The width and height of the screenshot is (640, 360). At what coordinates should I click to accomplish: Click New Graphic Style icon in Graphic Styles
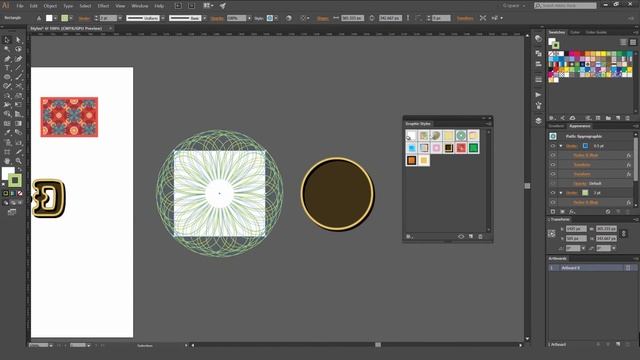(x=471, y=237)
